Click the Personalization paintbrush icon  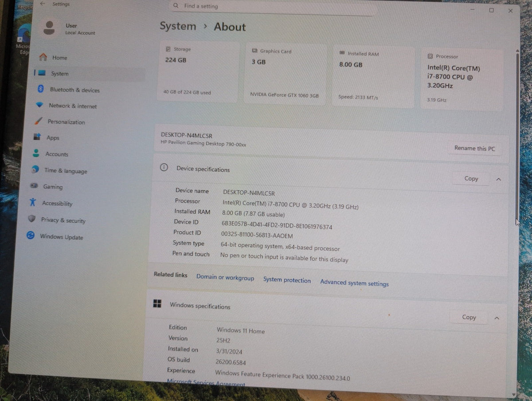pyautogui.click(x=39, y=121)
